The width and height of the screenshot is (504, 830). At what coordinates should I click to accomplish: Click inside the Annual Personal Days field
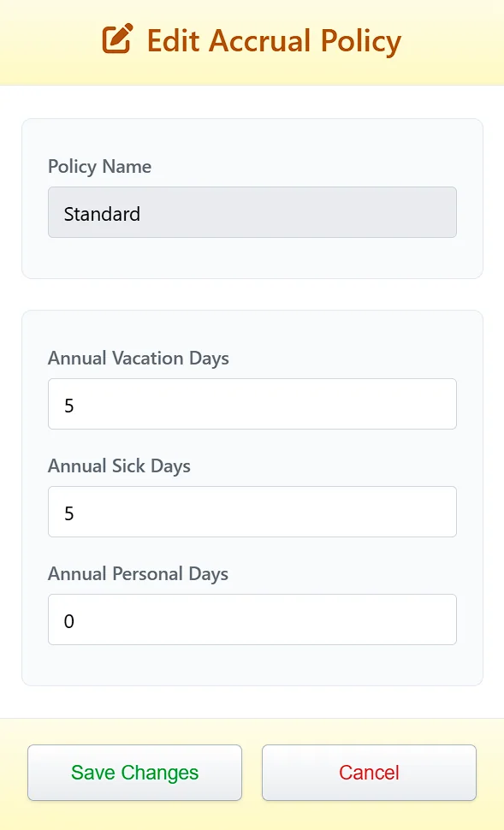pos(252,619)
